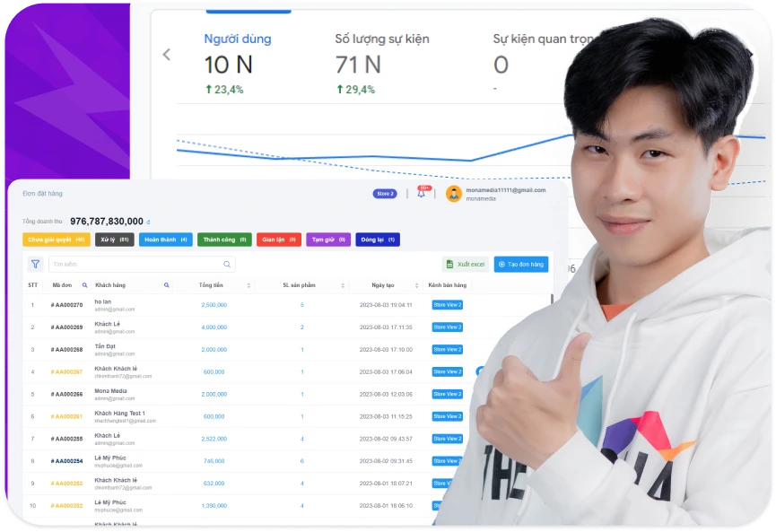Click the monamedia user avatar
The width and height of the screenshot is (776, 532).
click(453, 194)
